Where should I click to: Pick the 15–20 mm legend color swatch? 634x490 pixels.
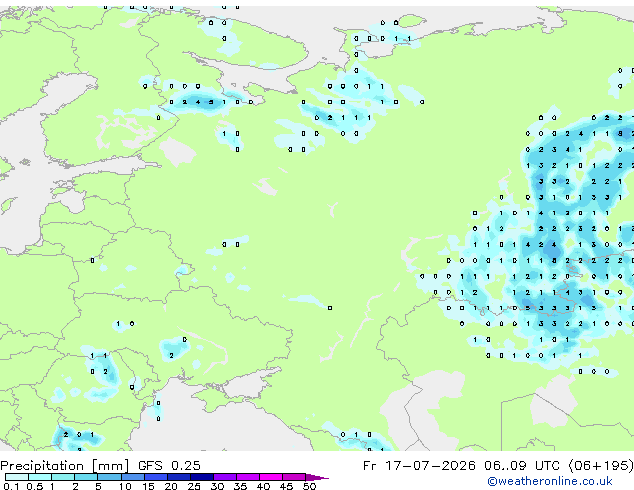tap(156, 477)
